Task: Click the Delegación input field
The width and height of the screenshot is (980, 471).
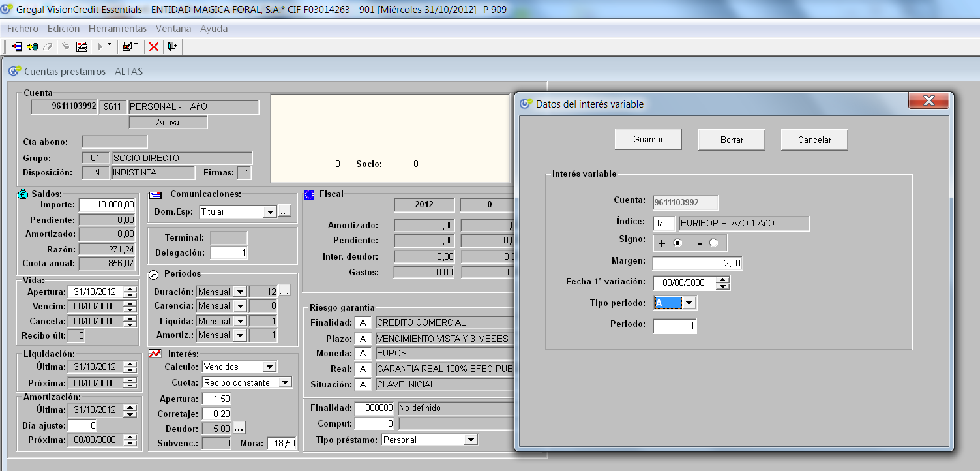Action: point(229,252)
